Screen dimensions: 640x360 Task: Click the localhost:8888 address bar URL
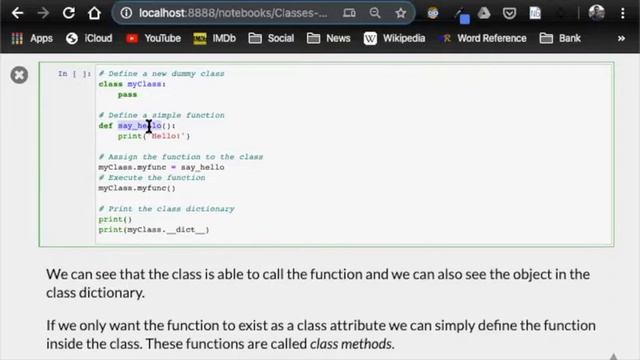[x=233, y=13]
